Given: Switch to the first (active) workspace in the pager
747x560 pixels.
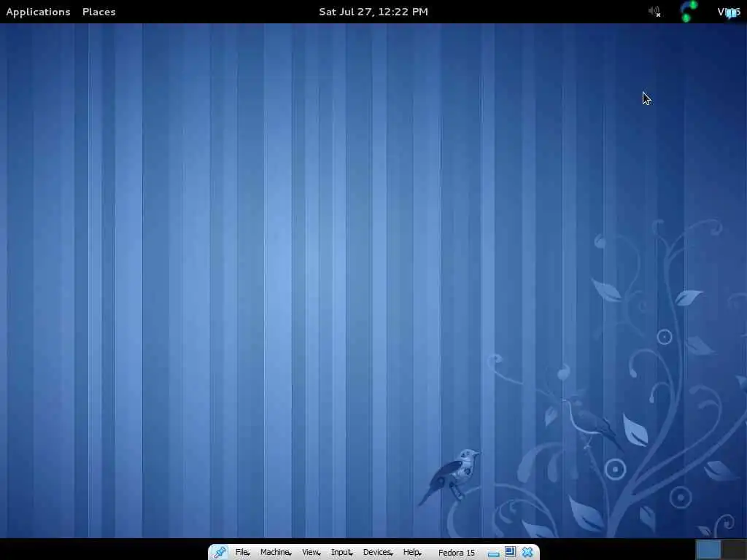Looking at the screenshot, I should (x=708, y=550).
